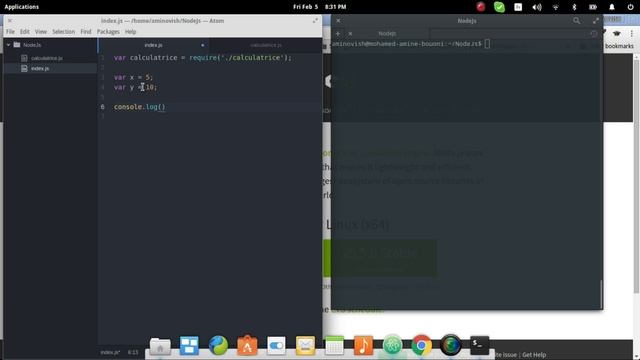The height and width of the screenshot is (360, 640).
Task: Click the green Skype status tray icon
Action: (499, 7)
